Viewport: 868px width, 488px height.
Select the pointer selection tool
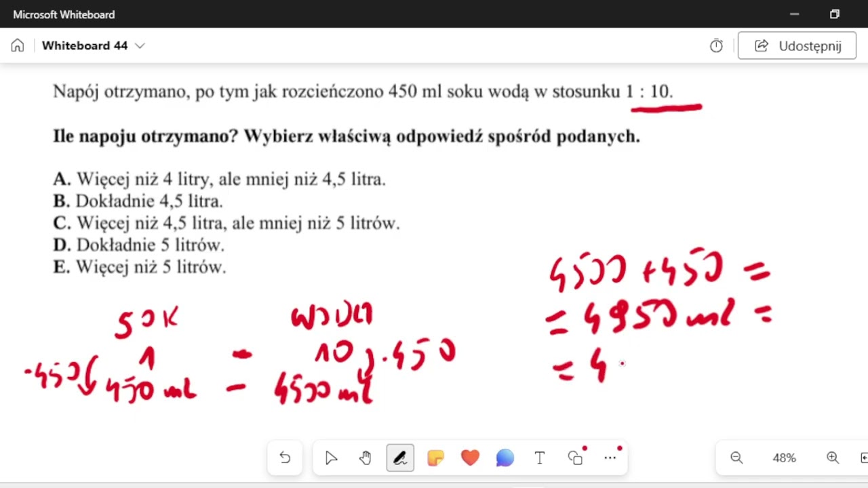click(331, 458)
